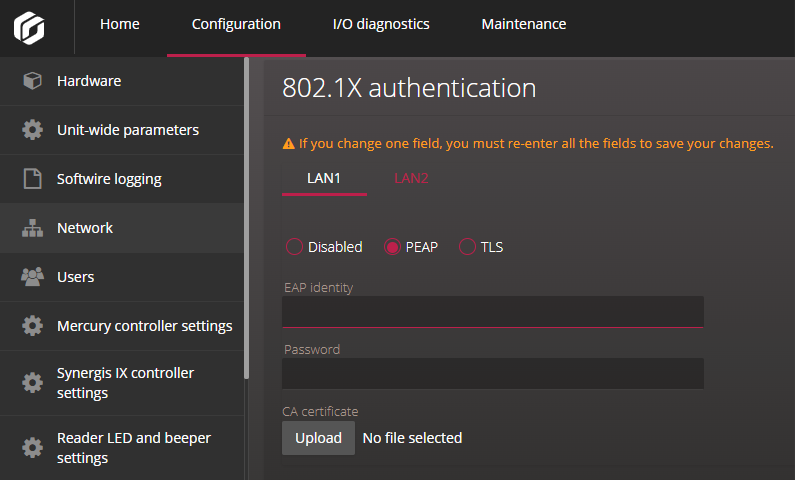Open Mercury controller settings
795x480 pixels.
click(x=122, y=326)
